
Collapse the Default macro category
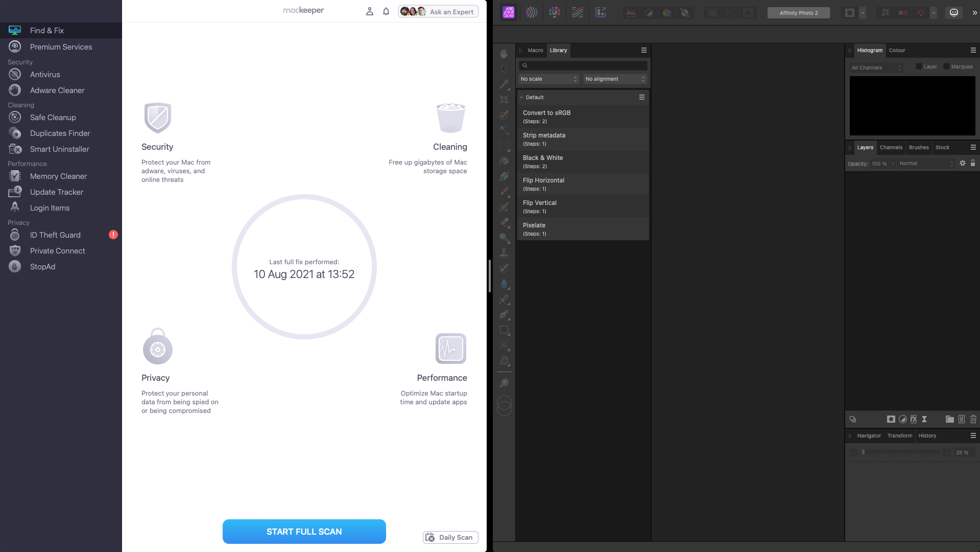point(521,97)
